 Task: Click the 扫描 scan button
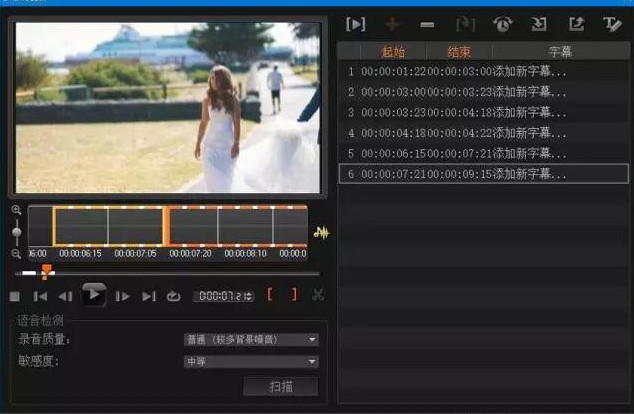tap(281, 387)
